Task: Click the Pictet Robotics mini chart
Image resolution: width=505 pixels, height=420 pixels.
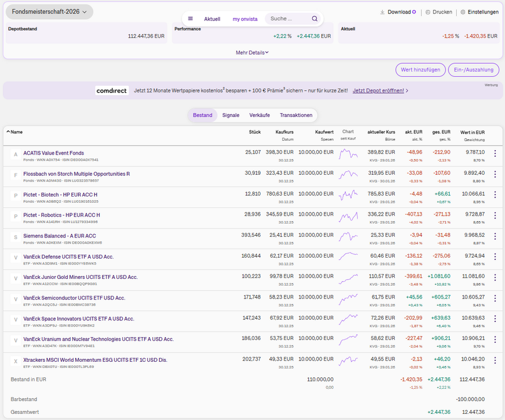Action: pos(348,216)
